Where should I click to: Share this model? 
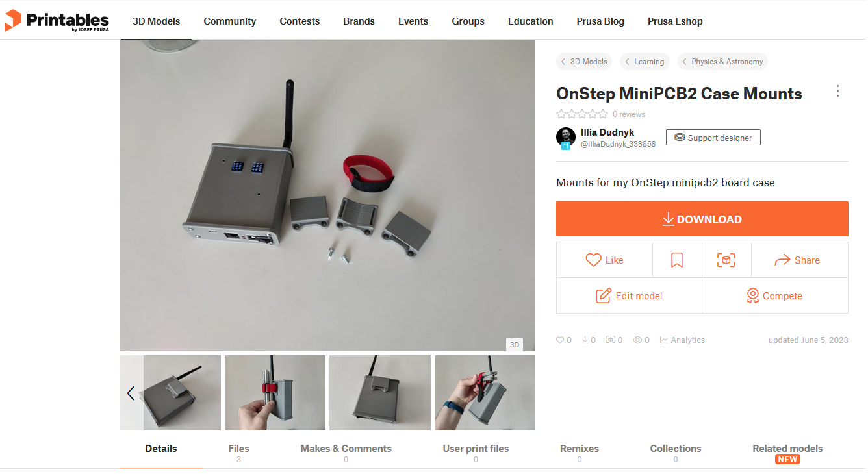click(x=800, y=260)
